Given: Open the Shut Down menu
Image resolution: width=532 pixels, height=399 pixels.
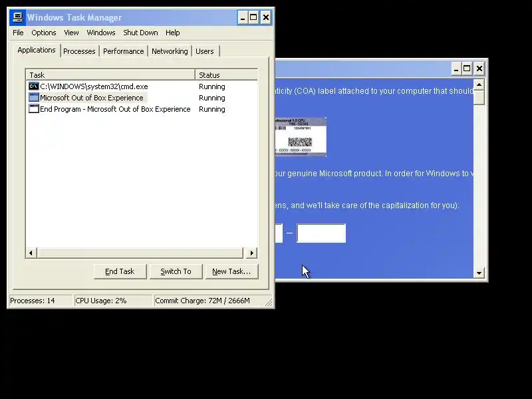Looking at the screenshot, I should click(140, 33).
